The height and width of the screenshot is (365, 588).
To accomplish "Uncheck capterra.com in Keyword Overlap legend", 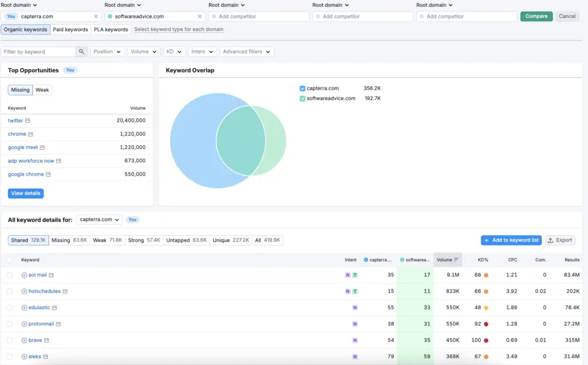I will [x=302, y=89].
